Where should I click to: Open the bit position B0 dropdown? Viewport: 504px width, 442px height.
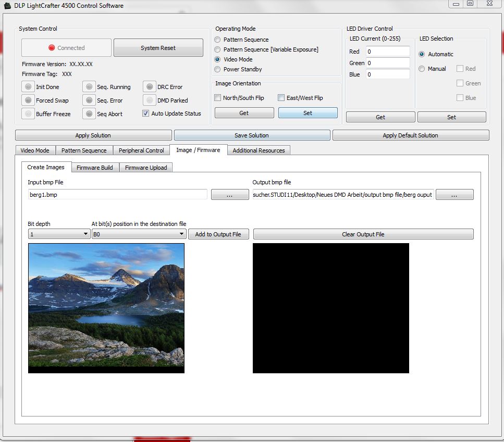(x=139, y=234)
